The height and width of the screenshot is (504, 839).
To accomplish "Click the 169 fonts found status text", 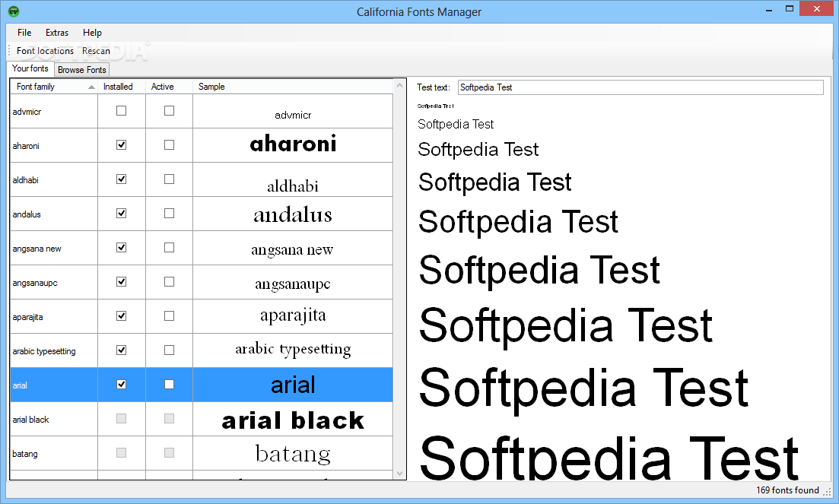I will click(x=787, y=490).
